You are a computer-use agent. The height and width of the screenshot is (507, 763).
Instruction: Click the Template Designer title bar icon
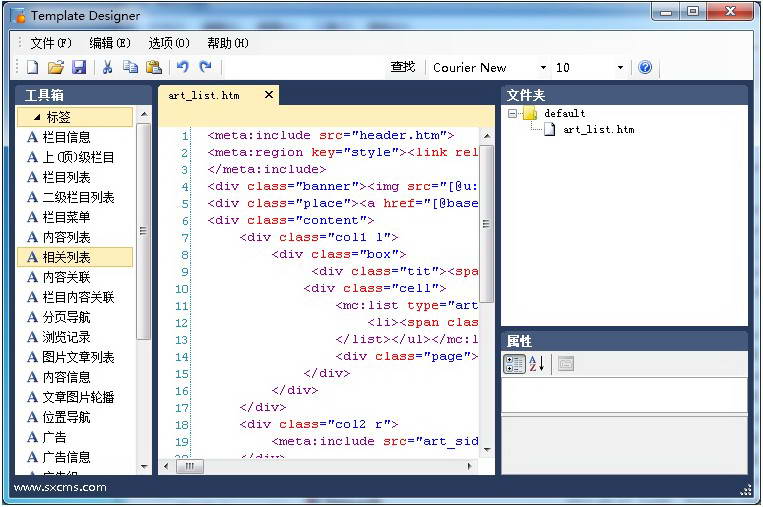[20, 16]
